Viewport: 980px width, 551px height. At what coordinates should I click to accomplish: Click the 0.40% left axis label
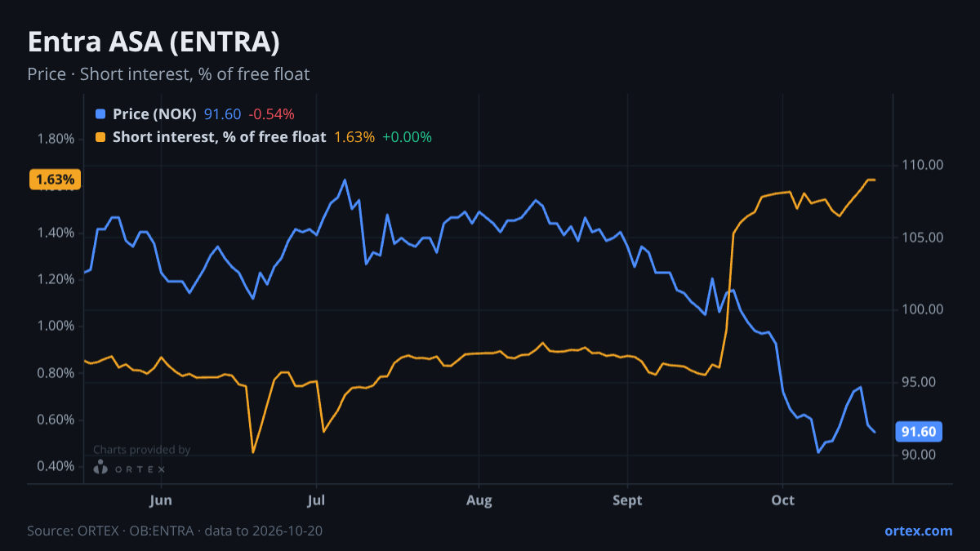point(56,466)
